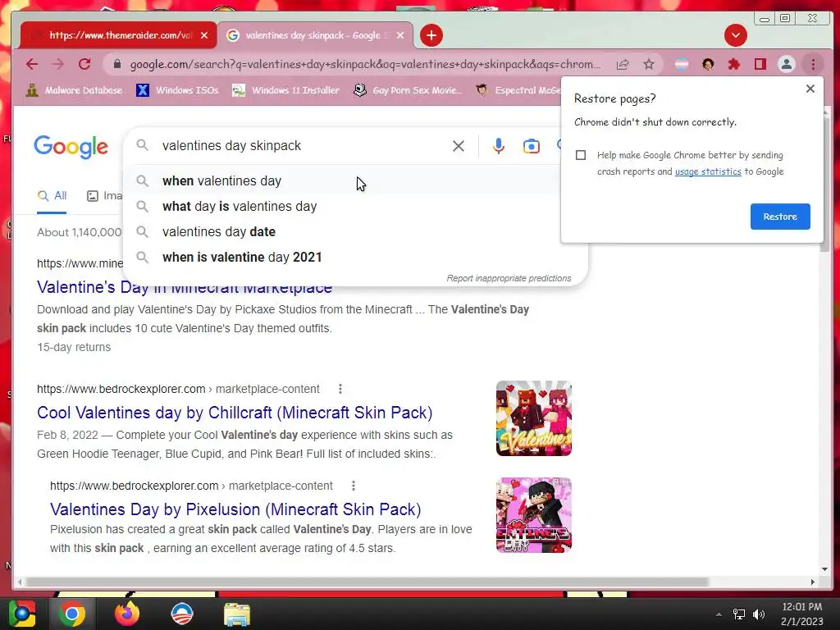840x630 pixels.
Task: Select suggestion 'valentines day date'
Action: coord(355,231)
